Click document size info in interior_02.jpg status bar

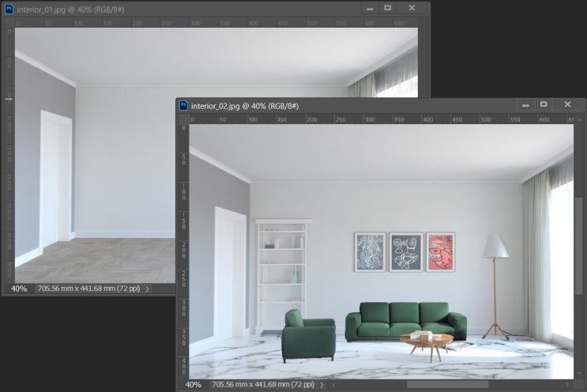tap(263, 385)
